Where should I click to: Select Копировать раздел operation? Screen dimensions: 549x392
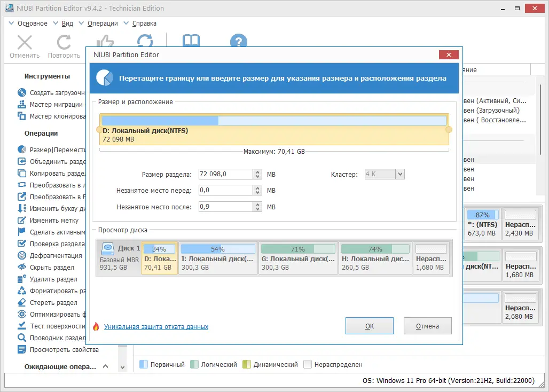point(51,173)
